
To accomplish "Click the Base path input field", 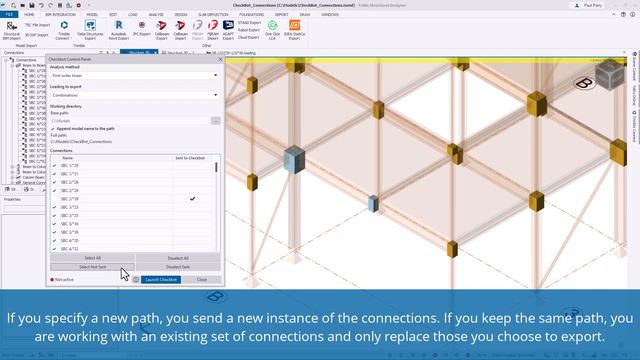I will click(130, 121).
